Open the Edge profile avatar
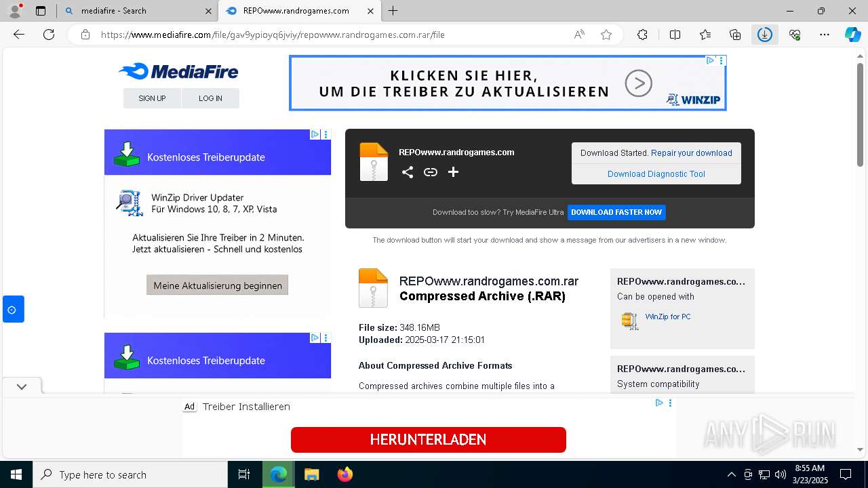 point(15,11)
